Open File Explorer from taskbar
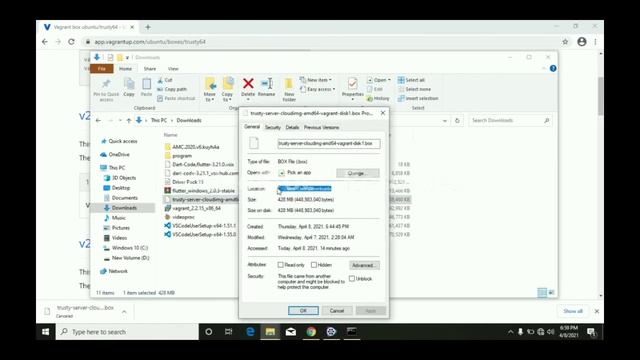This screenshot has height=360, width=640. pos(270,332)
